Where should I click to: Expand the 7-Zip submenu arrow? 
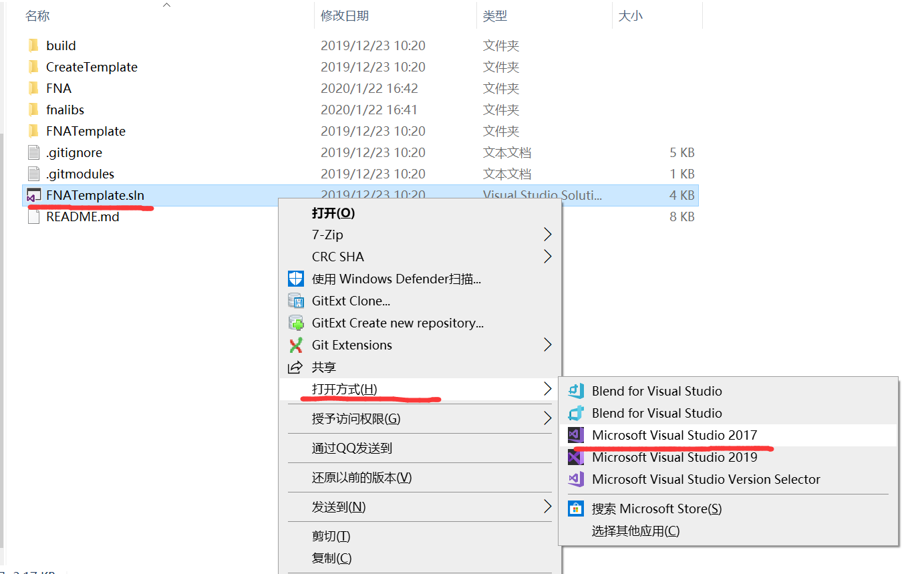coord(547,235)
